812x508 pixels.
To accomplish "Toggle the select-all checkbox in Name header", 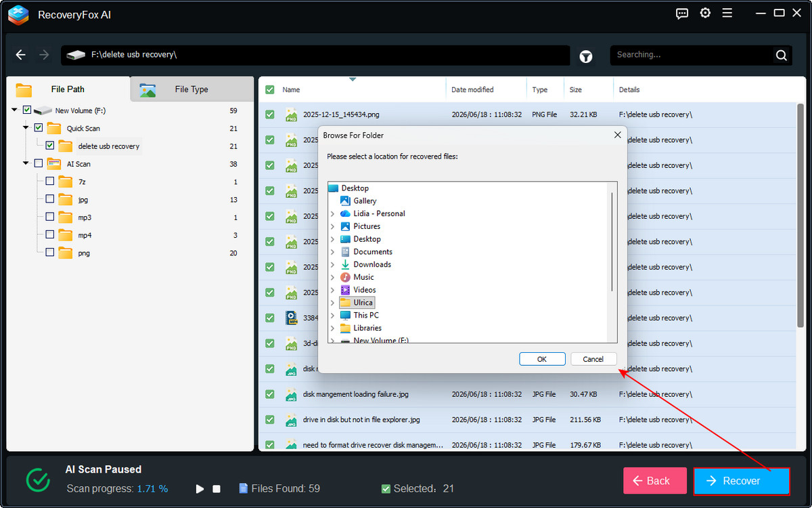I will [270, 89].
